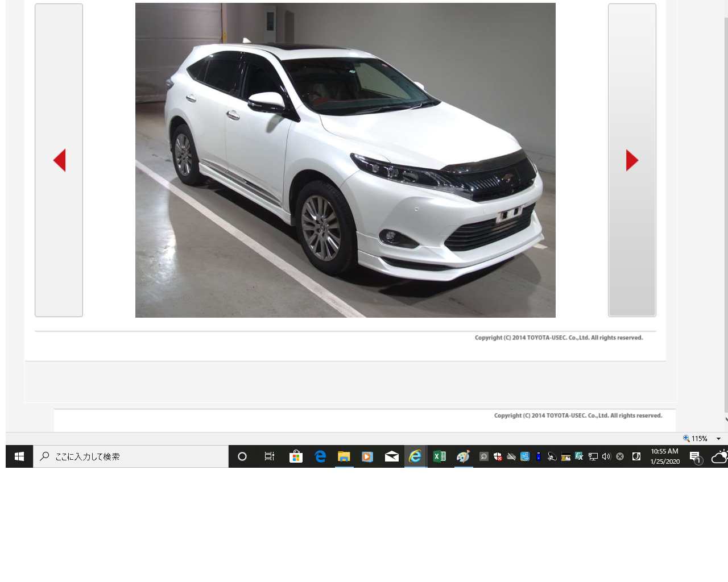Open Cortana circle icon on taskbar
Viewport: 728px width, 582px height.
coord(242,456)
